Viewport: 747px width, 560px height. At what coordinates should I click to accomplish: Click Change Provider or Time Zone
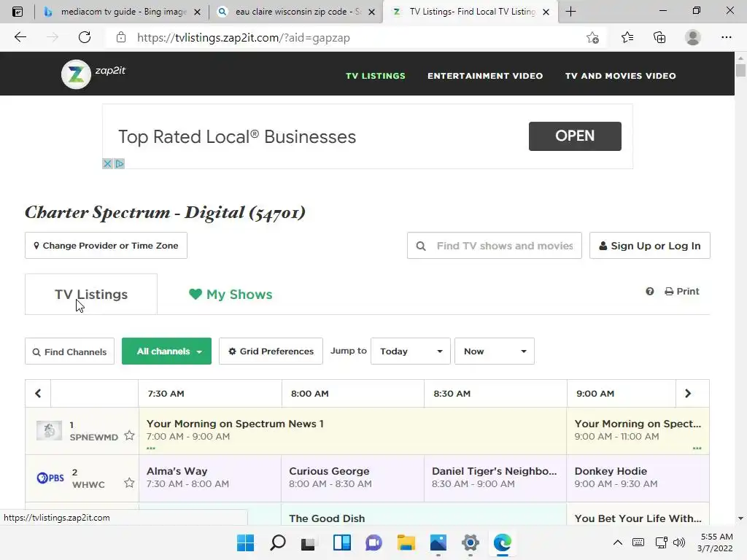click(x=106, y=246)
